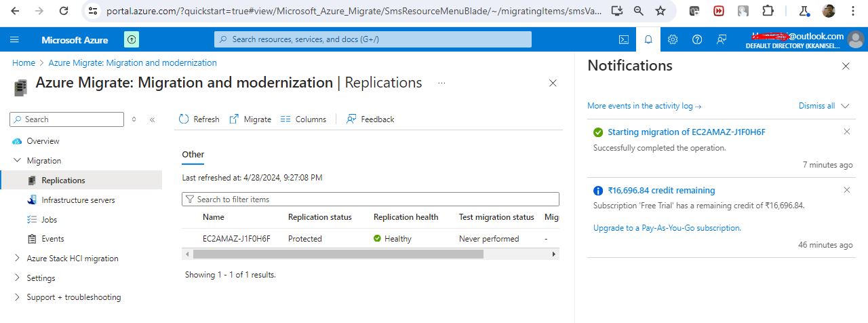The image size is (868, 323).
Task: Click the Azure feedback person icon
Action: (x=722, y=39)
